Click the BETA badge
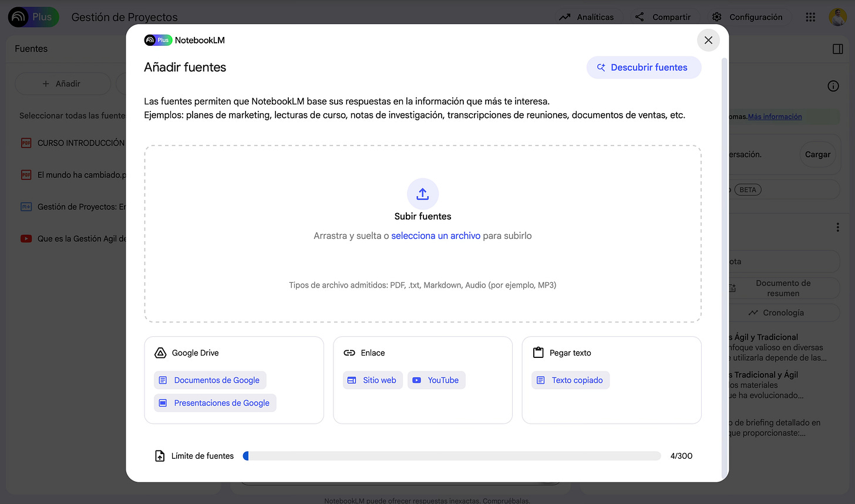The width and height of the screenshot is (855, 504). (748, 190)
